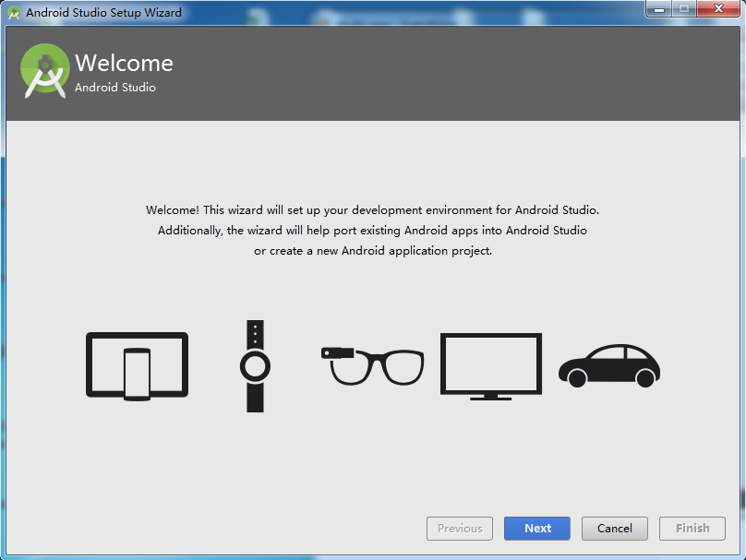Click the phone and tablet device icon
The width and height of the screenshot is (746, 560).
point(137,366)
